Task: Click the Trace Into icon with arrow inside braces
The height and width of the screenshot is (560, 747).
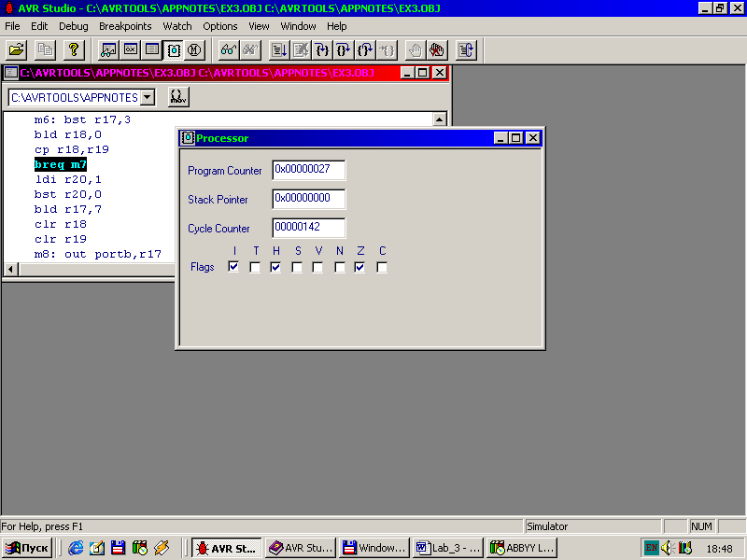Action: (x=322, y=50)
